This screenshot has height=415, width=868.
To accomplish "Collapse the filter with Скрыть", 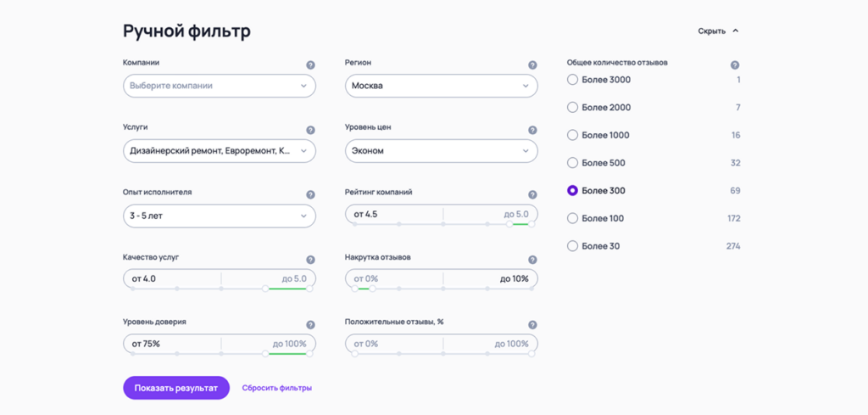I will [x=718, y=31].
